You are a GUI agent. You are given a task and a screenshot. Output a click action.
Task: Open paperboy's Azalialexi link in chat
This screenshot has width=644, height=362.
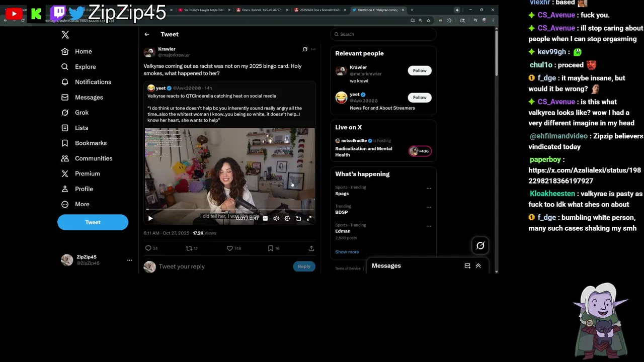pyautogui.click(x=585, y=175)
